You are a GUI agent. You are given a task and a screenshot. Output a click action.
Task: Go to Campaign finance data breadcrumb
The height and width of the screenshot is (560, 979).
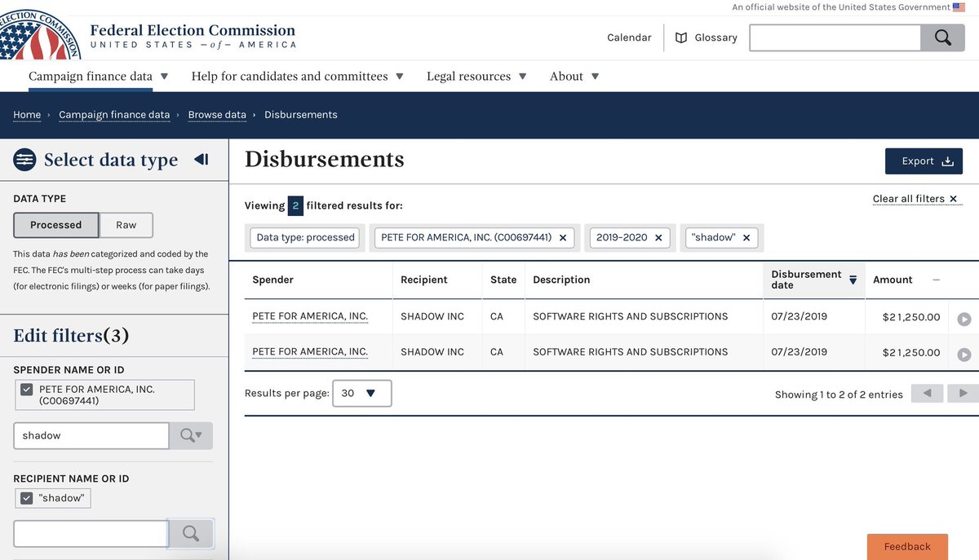coord(114,115)
